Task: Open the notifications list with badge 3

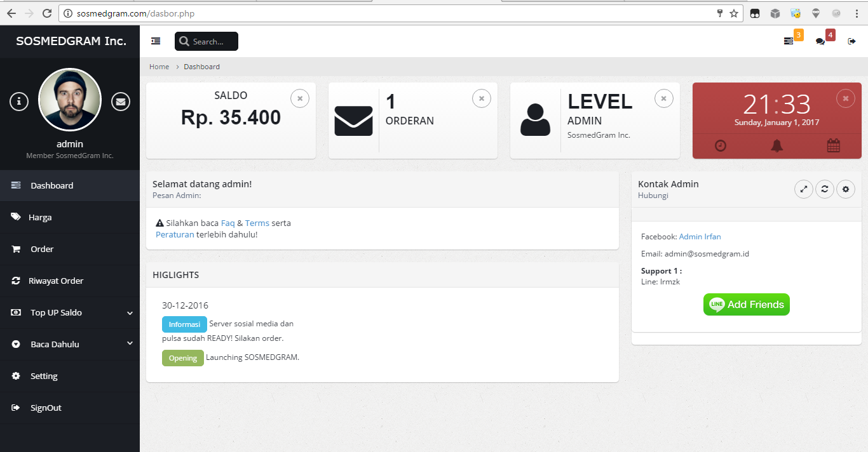Action: pos(789,41)
